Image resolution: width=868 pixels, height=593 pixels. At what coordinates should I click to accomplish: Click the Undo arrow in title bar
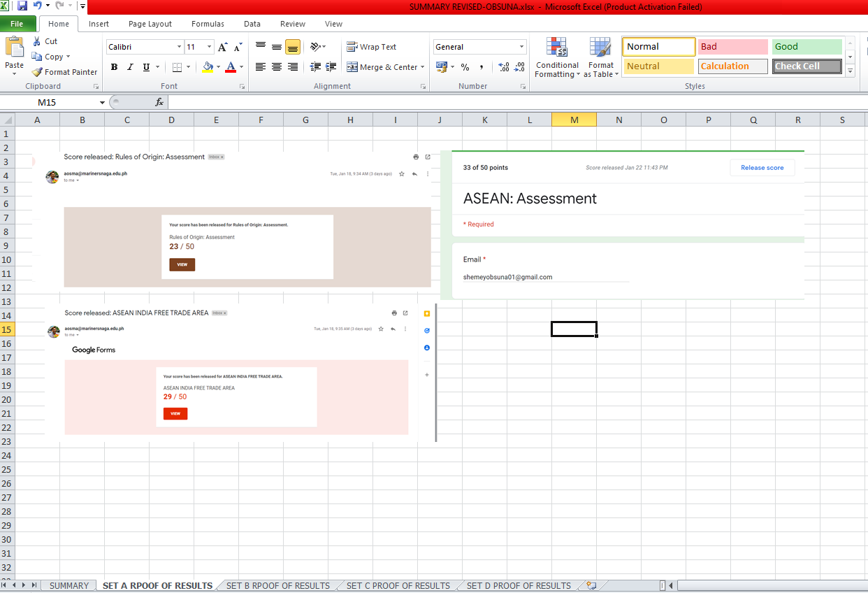click(37, 6)
